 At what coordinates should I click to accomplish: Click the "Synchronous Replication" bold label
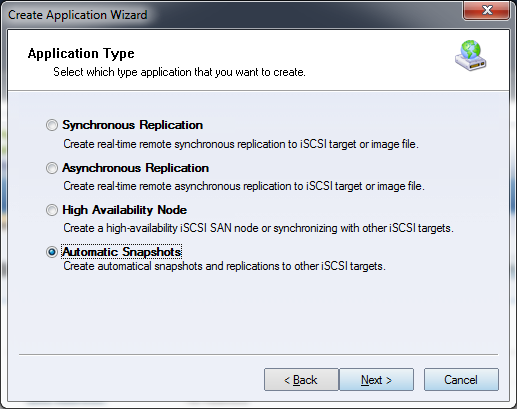(133, 125)
